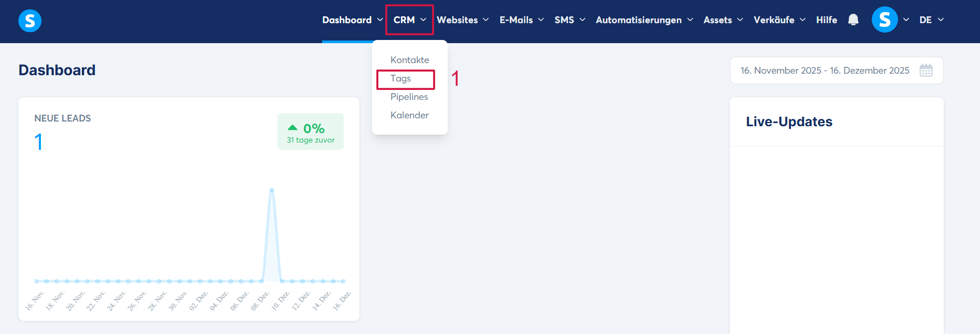Open the E-Mails nav item
This screenshot has height=334, width=980.
point(516,20)
